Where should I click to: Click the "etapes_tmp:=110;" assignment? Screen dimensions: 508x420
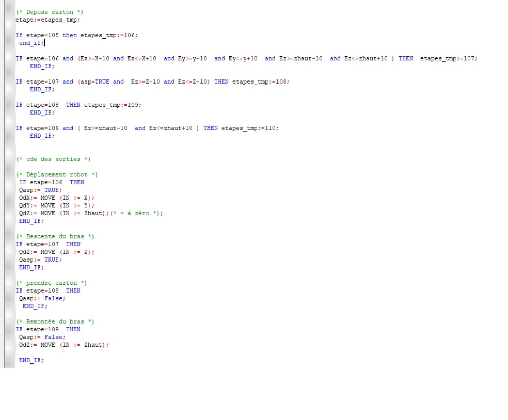tap(250, 128)
